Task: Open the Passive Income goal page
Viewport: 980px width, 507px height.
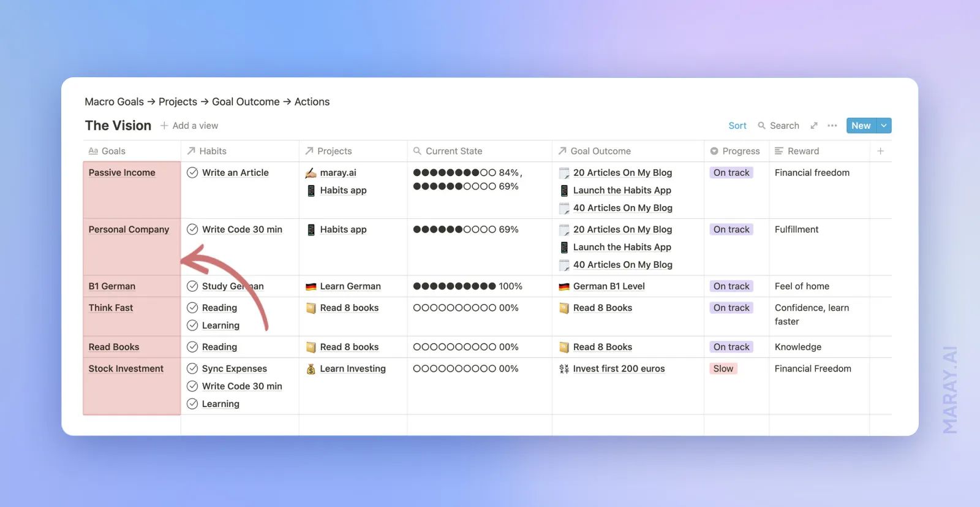Action: click(122, 173)
